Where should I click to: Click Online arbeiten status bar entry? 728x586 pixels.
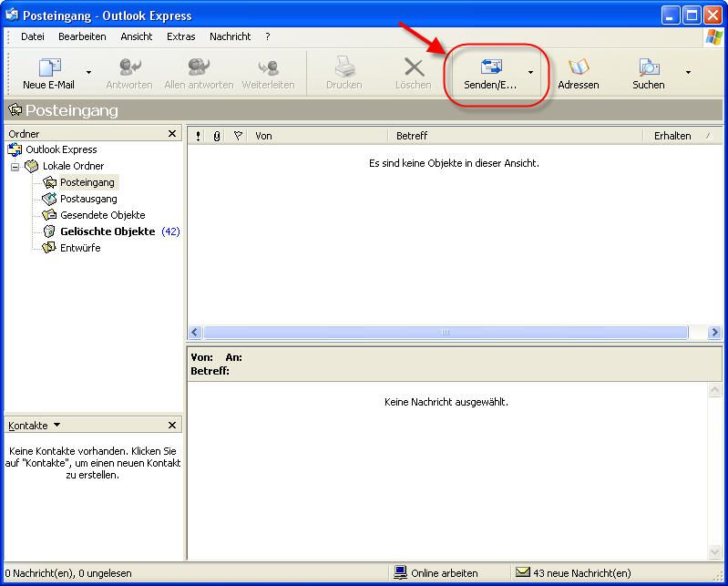(x=436, y=573)
